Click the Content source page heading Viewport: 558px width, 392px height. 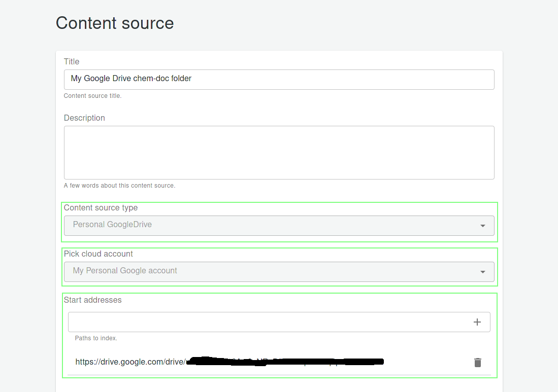[x=115, y=23]
